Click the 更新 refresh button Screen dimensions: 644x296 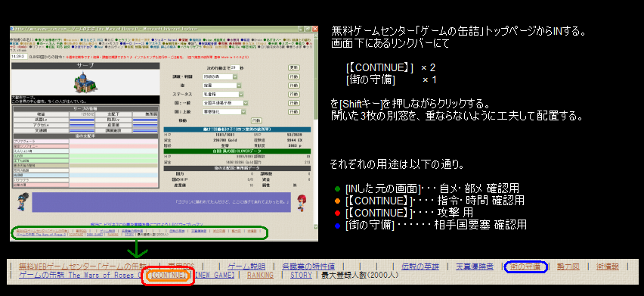click(x=293, y=68)
